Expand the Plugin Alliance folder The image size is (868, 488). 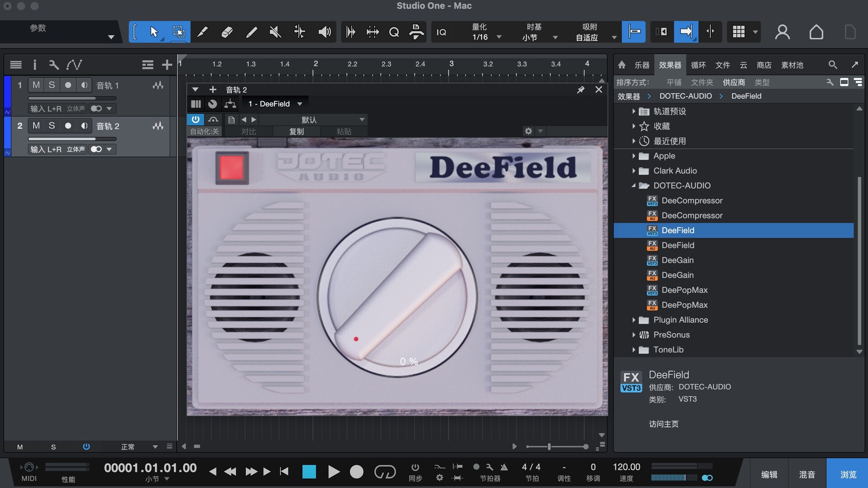634,320
